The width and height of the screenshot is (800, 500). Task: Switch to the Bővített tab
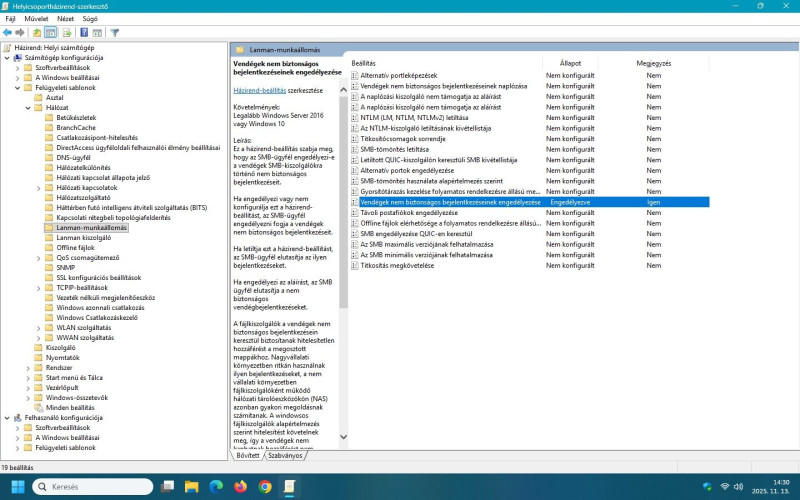point(248,456)
